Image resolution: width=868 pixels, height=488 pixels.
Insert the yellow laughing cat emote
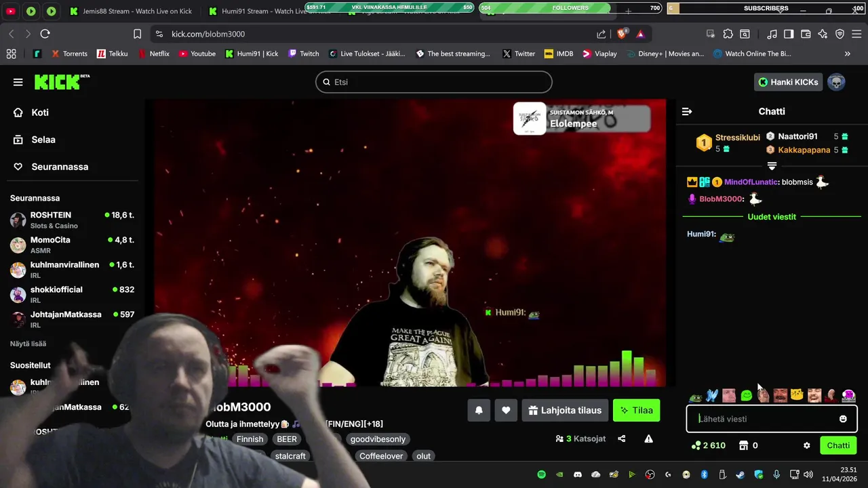(797, 396)
